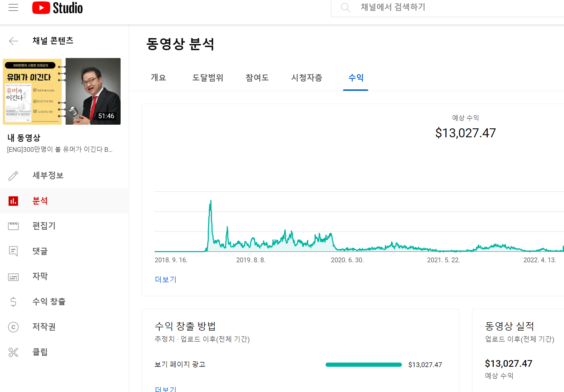The height and width of the screenshot is (392, 564).
Task: Click the search magnifier icon
Action: [x=345, y=7]
